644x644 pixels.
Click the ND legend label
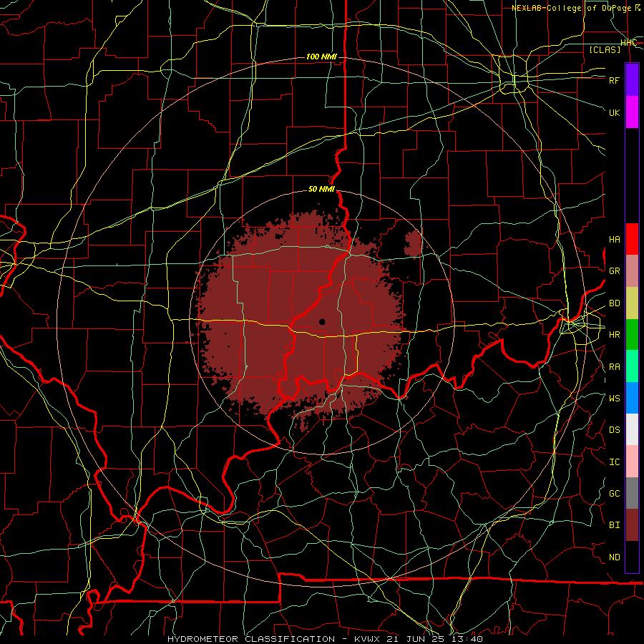pyautogui.click(x=614, y=557)
